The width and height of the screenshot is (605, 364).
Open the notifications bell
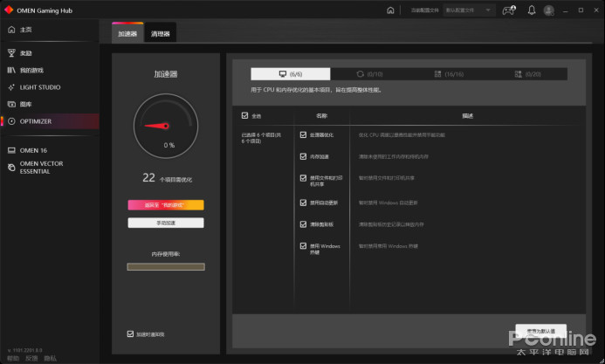532,10
